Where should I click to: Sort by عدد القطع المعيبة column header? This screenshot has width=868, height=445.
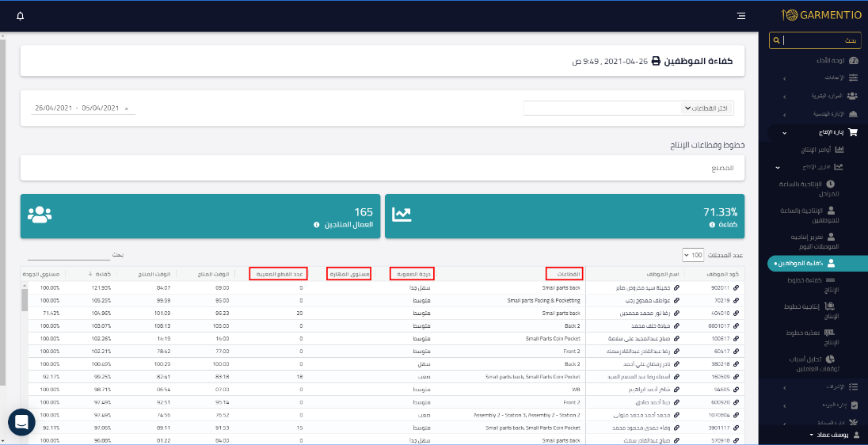(278, 274)
